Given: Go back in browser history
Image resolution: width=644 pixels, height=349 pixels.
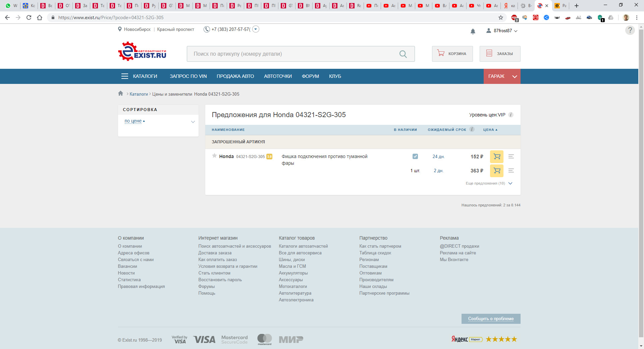Looking at the screenshot, I should (x=7, y=17).
